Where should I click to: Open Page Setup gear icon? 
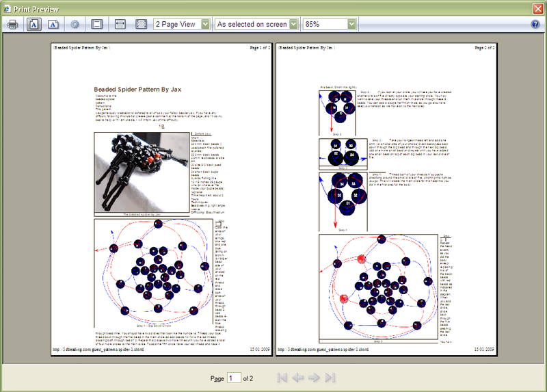75,25
